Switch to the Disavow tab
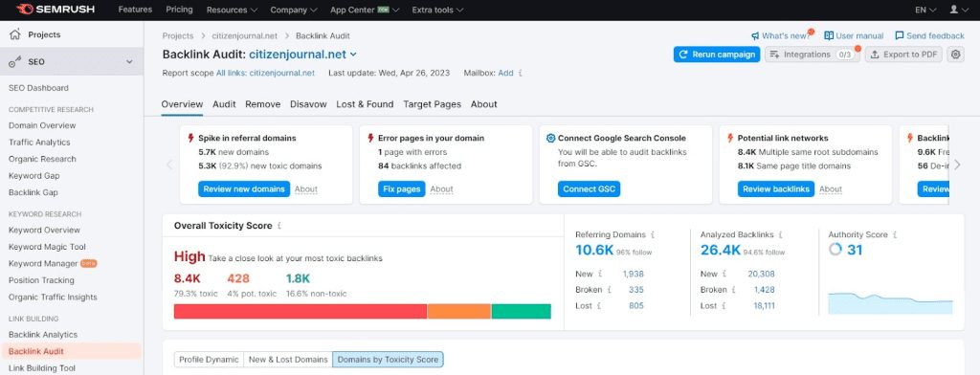The image size is (980, 375). click(308, 104)
